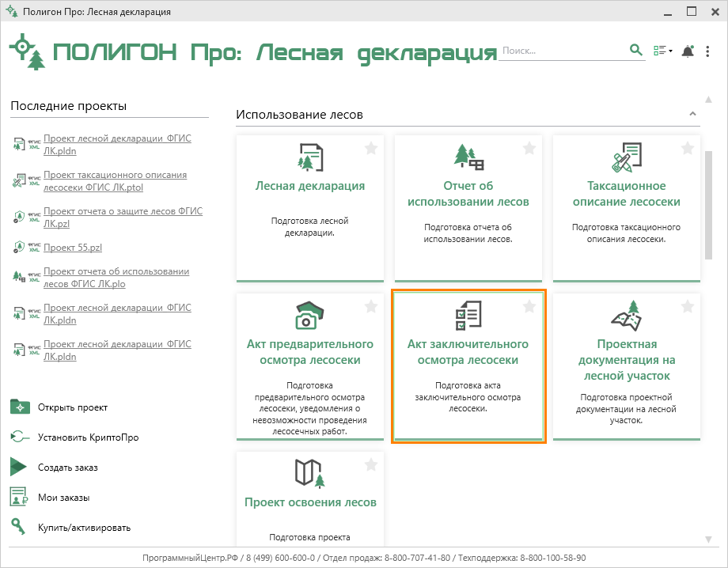Favorite the Отчет об использовании лесов star
This screenshot has width=728, height=568.
tap(529, 149)
